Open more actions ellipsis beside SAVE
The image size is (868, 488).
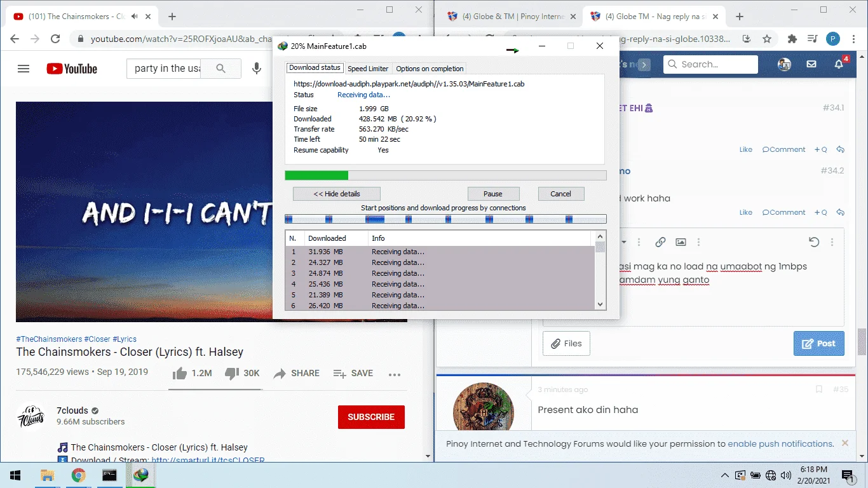[x=395, y=374]
